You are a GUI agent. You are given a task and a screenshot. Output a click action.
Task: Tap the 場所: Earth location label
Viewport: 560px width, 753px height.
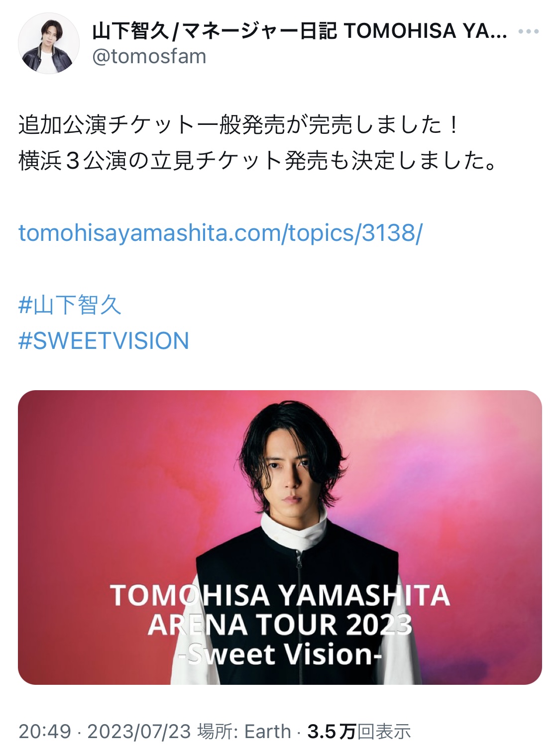coord(244,732)
